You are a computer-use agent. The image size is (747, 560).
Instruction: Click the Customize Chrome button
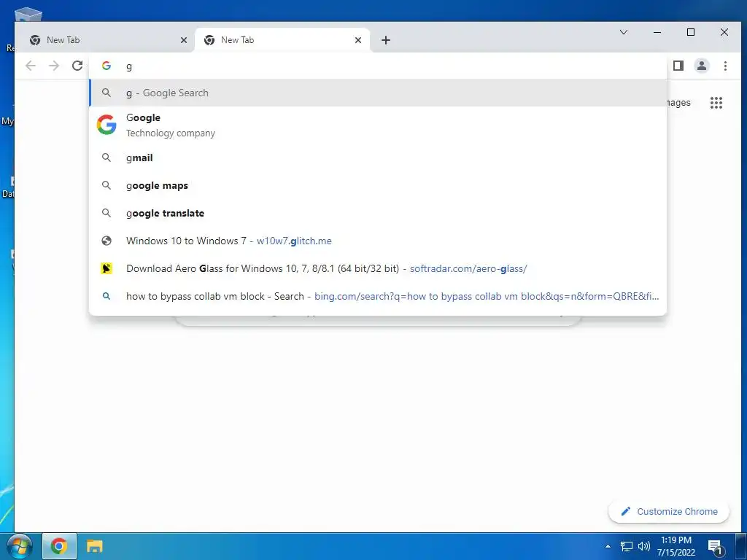click(669, 511)
